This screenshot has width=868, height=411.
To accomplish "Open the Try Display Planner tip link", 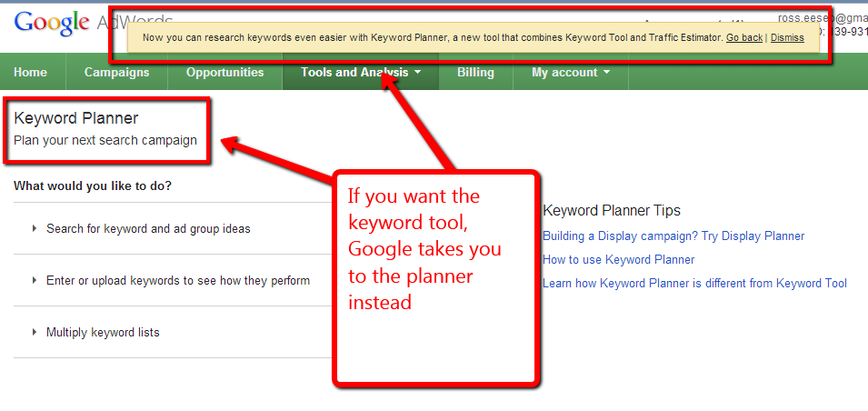I will coord(673,236).
